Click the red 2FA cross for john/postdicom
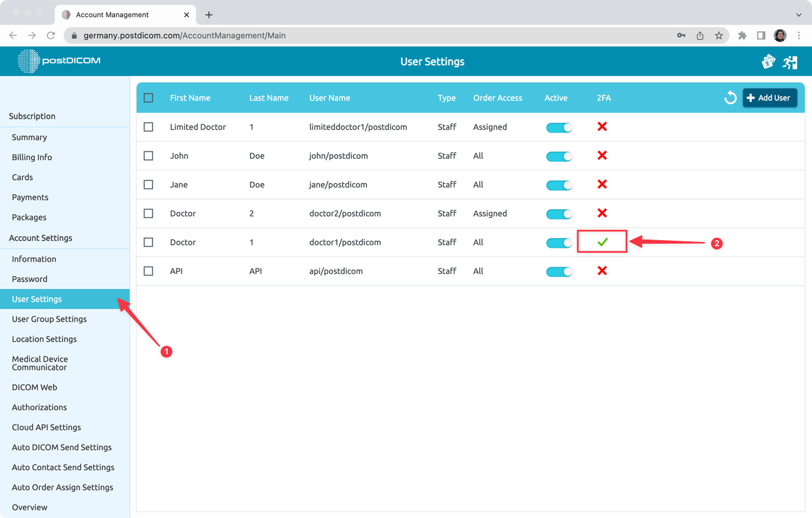The width and height of the screenshot is (812, 518). (602, 155)
